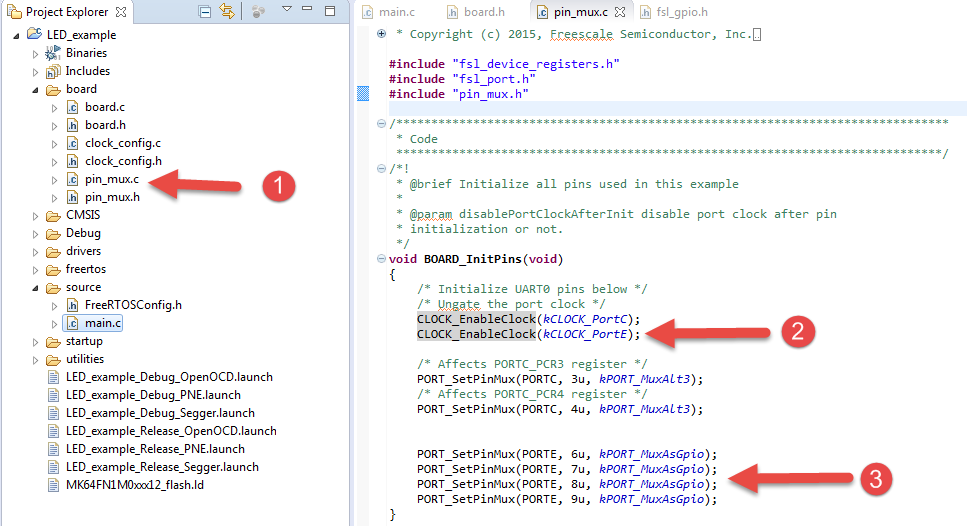Collapse All in Project Explorer toolbar
The image size is (967, 526).
click(x=205, y=12)
